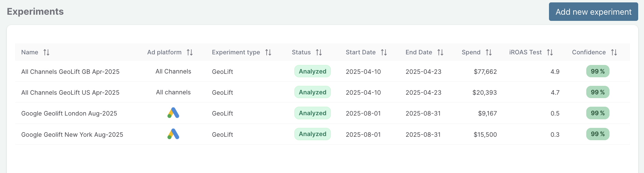The image size is (644, 173).
Task: Click the 99% confidence badge in US row
Action: click(598, 92)
